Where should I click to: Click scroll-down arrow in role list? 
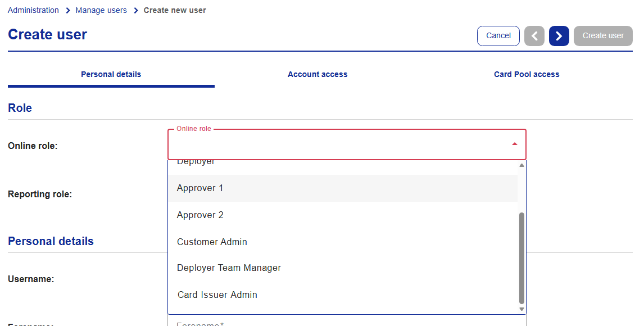pyautogui.click(x=521, y=309)
